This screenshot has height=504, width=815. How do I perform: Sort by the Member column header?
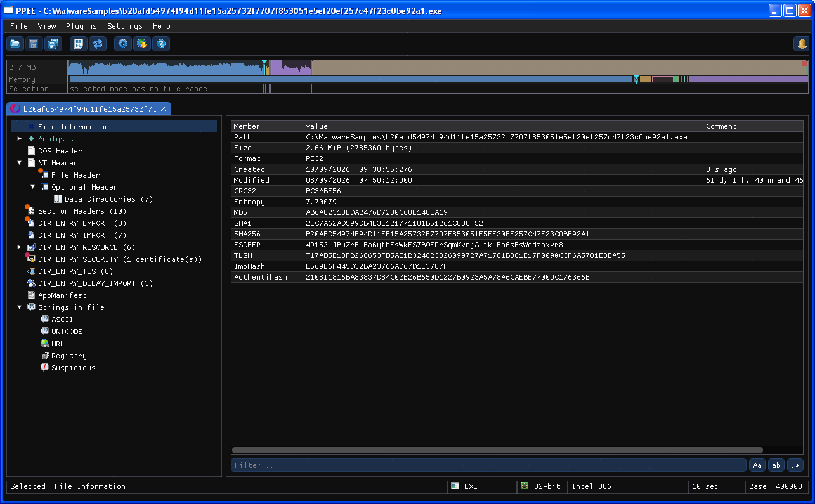tap(267, 126)
